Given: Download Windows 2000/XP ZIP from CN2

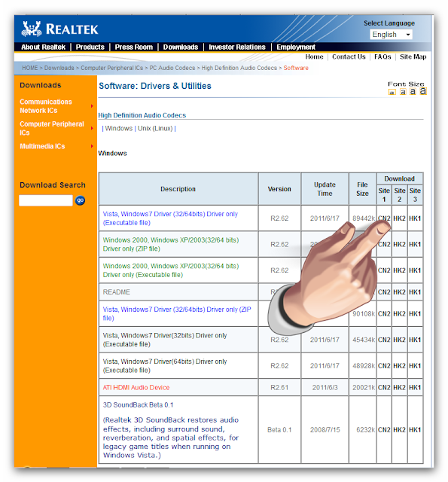Looking at the screenshot, I should [384, 244].
